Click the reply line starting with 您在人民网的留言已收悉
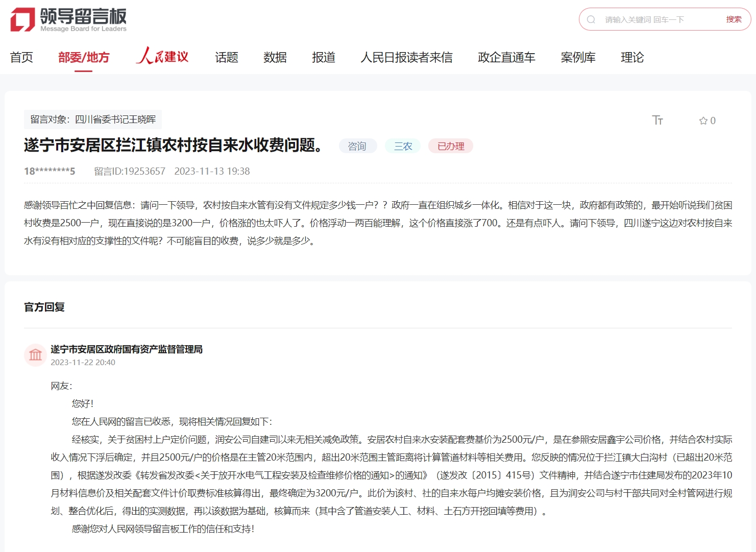 point(172,422)
